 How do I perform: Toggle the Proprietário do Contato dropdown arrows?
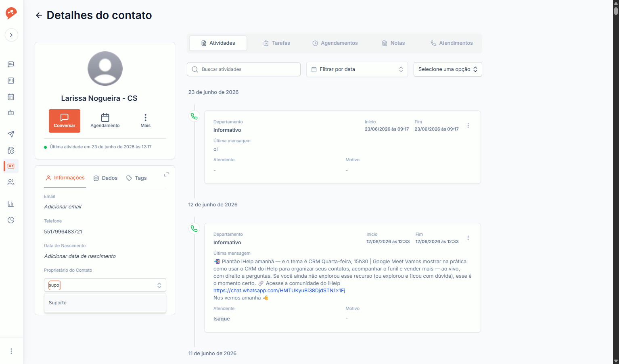159,285
